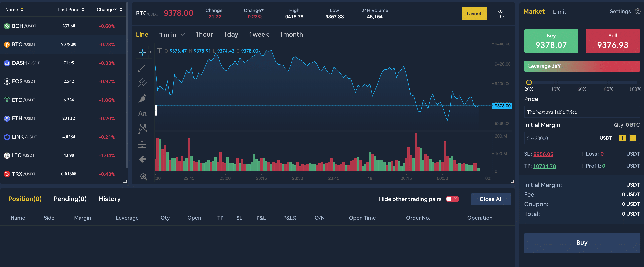This screenshot has width=644, height=267.
Task: Select the 40X leverage point
Action: pyautogui.click(x=556, y=82)
